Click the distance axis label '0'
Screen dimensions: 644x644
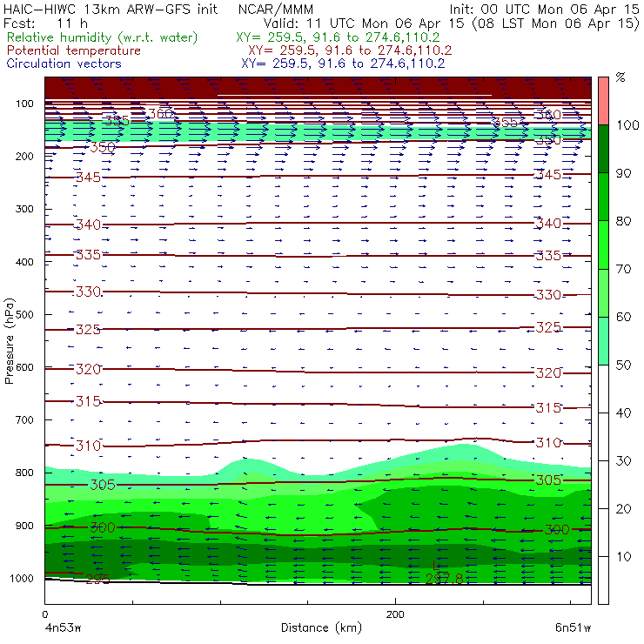pyautogui.click(x=45, y=614)
